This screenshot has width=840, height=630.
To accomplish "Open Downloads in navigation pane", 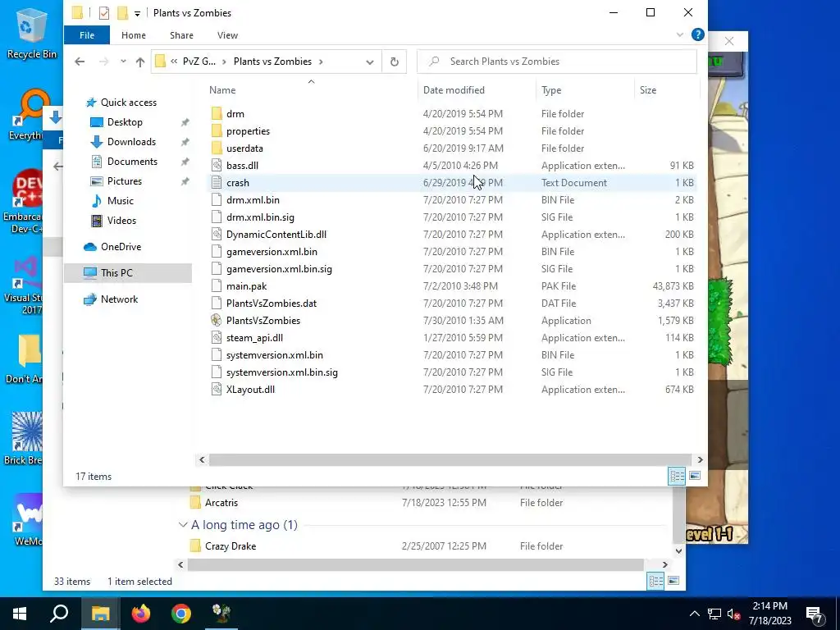I will tap(131, 142).
